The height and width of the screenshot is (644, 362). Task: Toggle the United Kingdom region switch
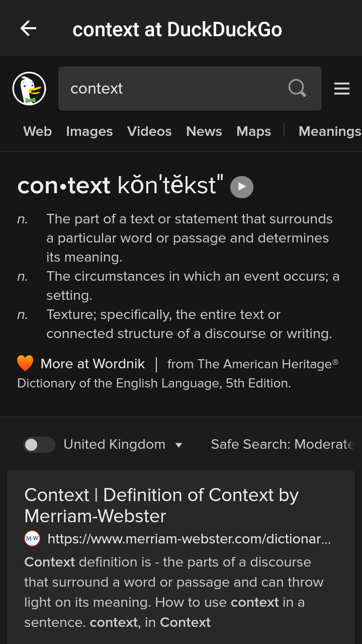click(39, 445)
